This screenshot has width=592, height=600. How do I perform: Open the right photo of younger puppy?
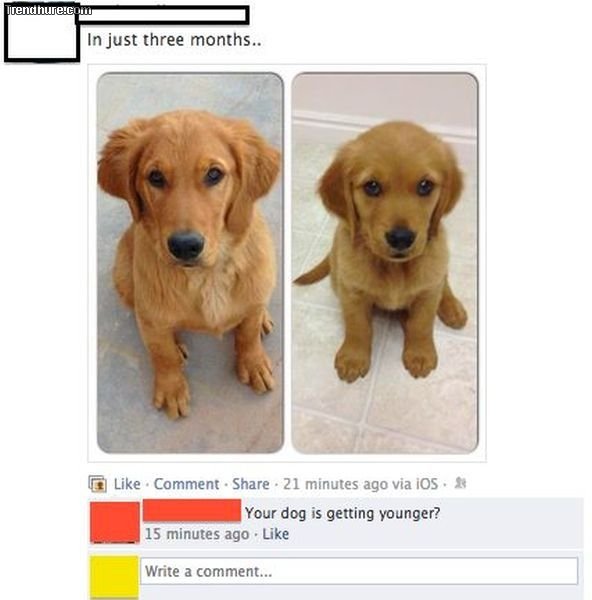[385, 263]
